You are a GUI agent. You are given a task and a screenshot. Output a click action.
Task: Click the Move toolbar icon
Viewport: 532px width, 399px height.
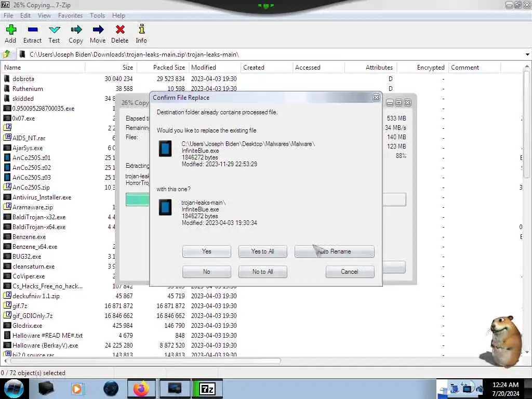click(98, 30)
